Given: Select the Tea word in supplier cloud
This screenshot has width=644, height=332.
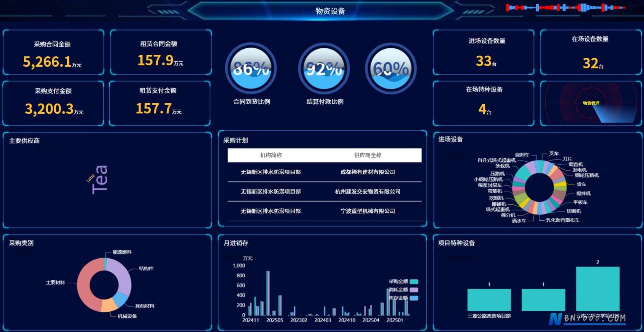Looking at the screenshot, I should coord(100,179).
